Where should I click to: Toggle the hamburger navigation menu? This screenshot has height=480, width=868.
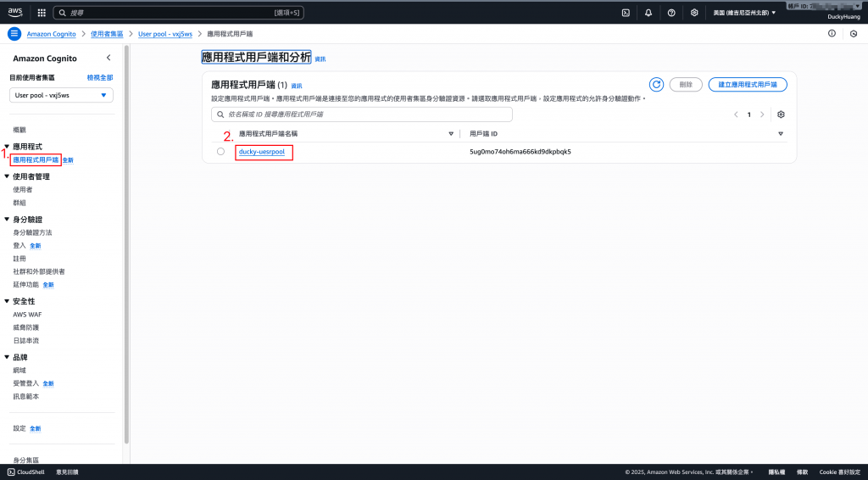pyautogui.click(x=14, y=34)
